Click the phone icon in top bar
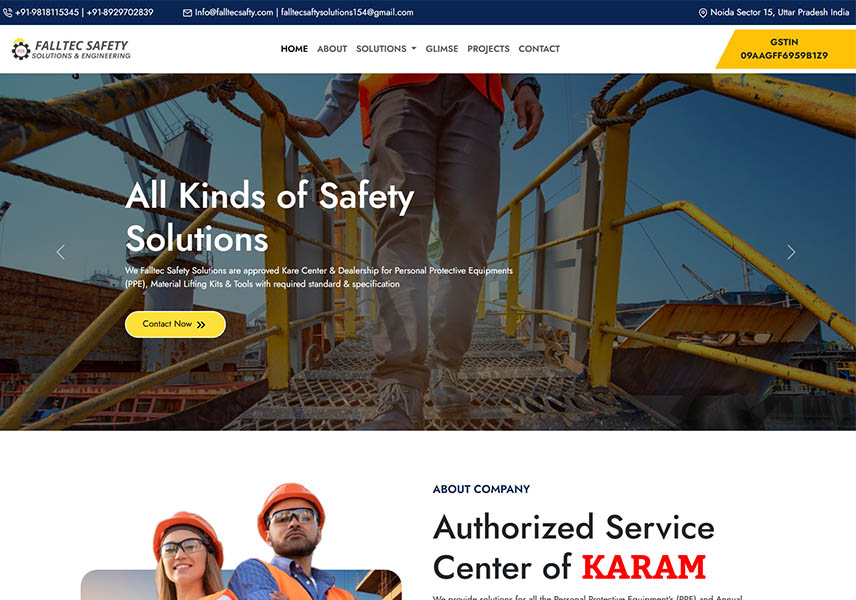The width and height of the screenshot is (856, 600). click(7, 12)
